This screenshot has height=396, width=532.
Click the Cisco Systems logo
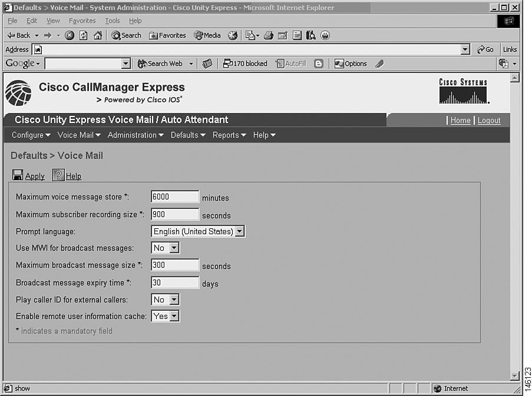464,91
